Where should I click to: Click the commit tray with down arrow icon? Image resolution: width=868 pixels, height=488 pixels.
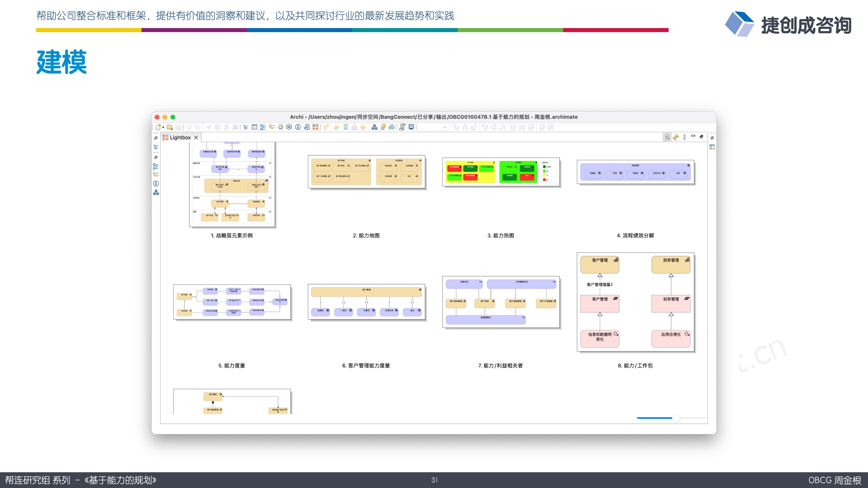point(354,127)
